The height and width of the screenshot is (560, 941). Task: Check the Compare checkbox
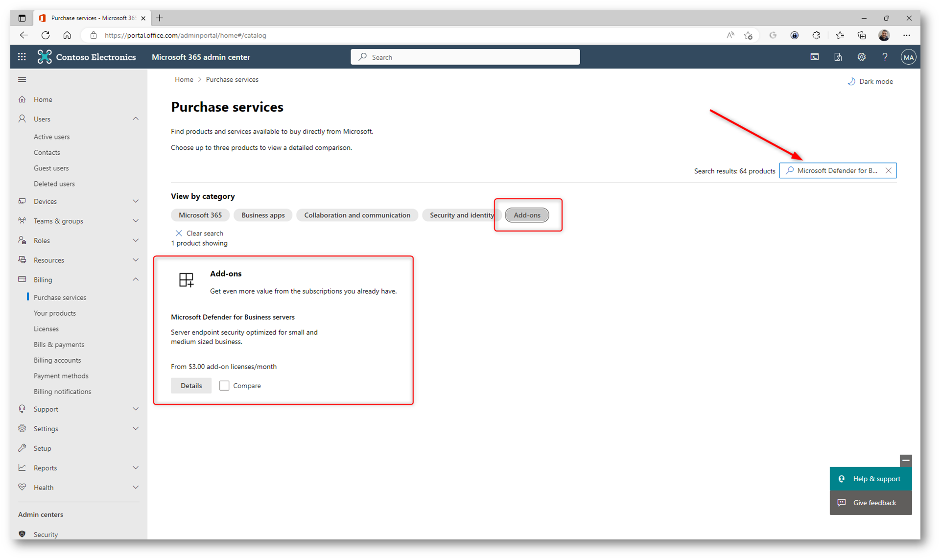tap(224, 386)
